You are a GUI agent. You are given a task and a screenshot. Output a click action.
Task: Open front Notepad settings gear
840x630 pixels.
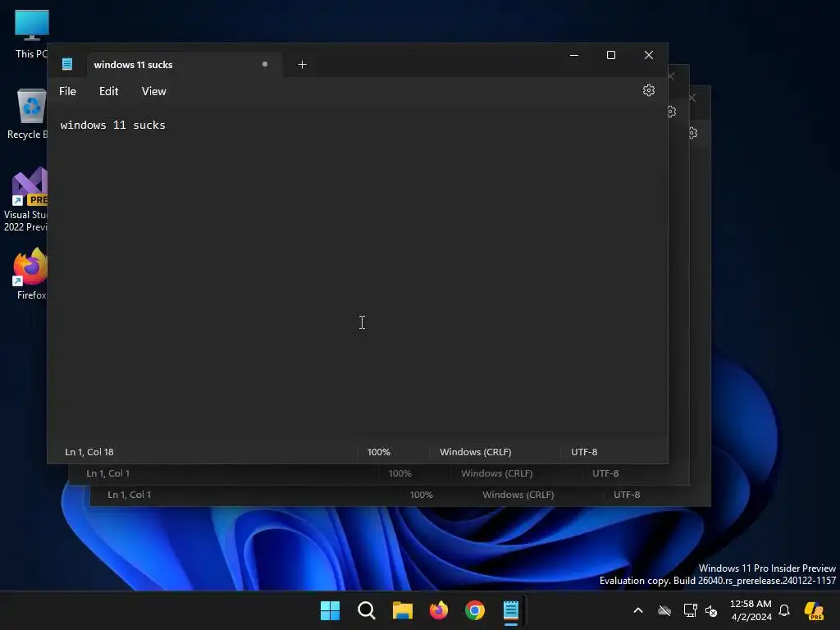[x=648, y=90]
